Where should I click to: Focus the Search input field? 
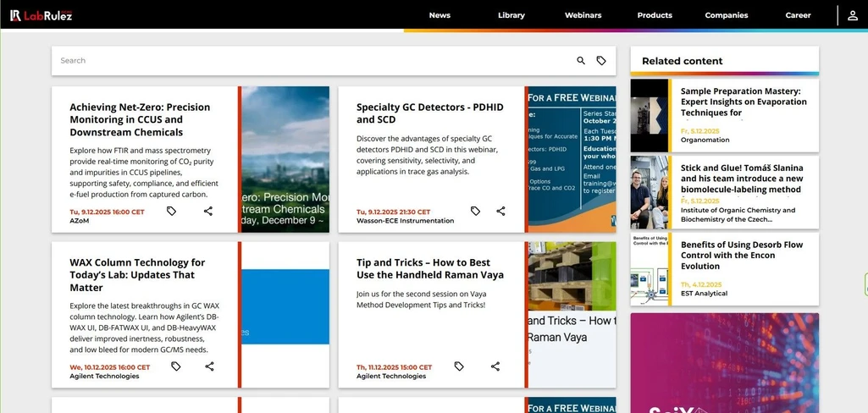point(313,61)
